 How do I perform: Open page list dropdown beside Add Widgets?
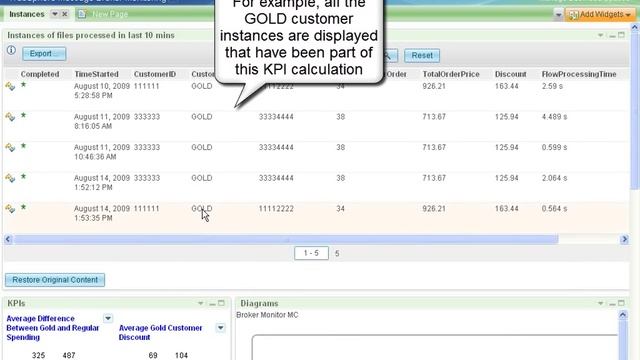pos(558,15)
